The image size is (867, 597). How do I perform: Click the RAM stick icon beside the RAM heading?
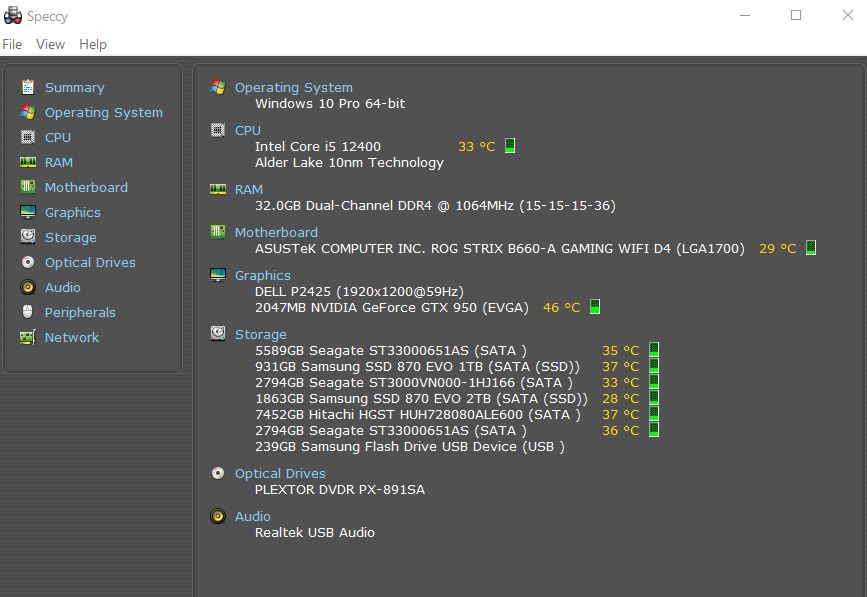pyautogui.click(x=218, y=189)
